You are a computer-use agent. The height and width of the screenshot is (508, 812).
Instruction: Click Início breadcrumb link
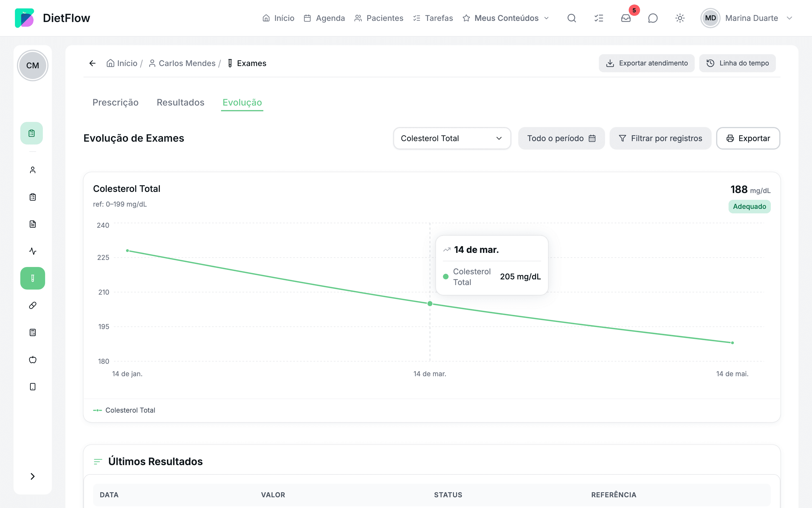pyautogui.click(x=122, y=63)
